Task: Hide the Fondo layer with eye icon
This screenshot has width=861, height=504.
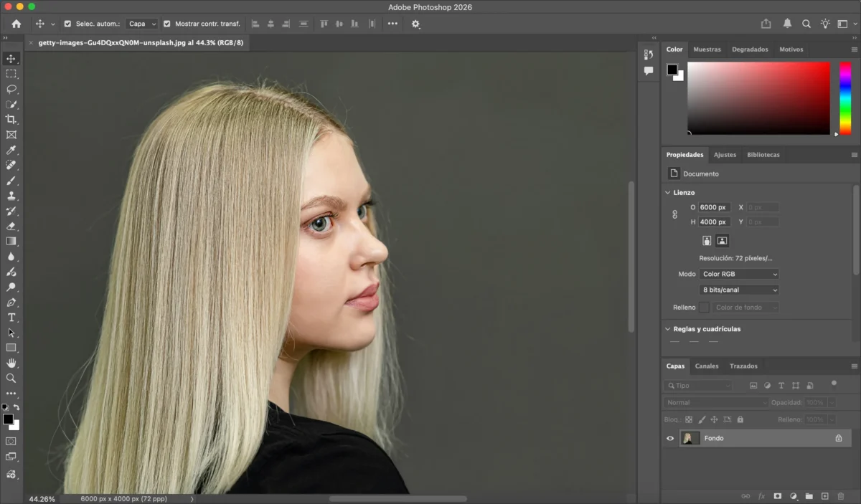Action: coord(670,438)
